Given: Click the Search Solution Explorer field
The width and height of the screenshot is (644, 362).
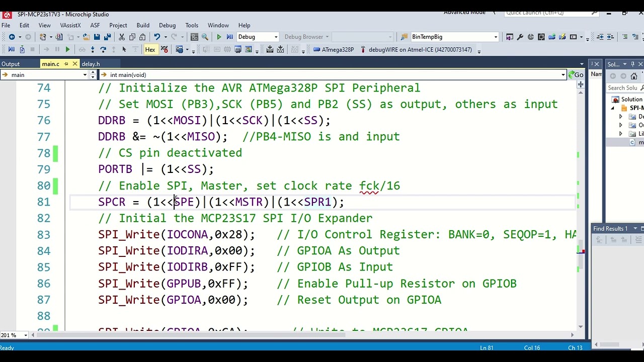Looking at the screenshot, I should (x=625, y=88).
